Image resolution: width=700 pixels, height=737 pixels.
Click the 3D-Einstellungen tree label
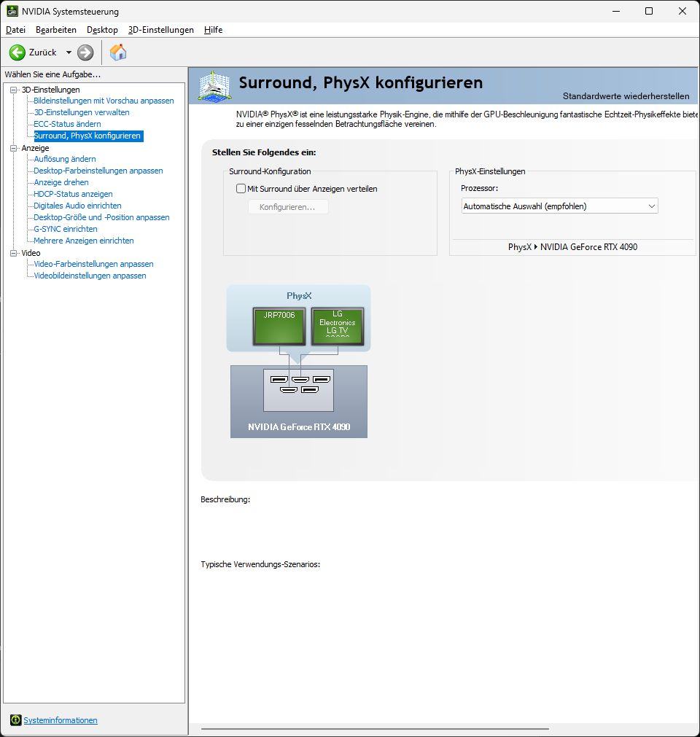coord(51,90)
